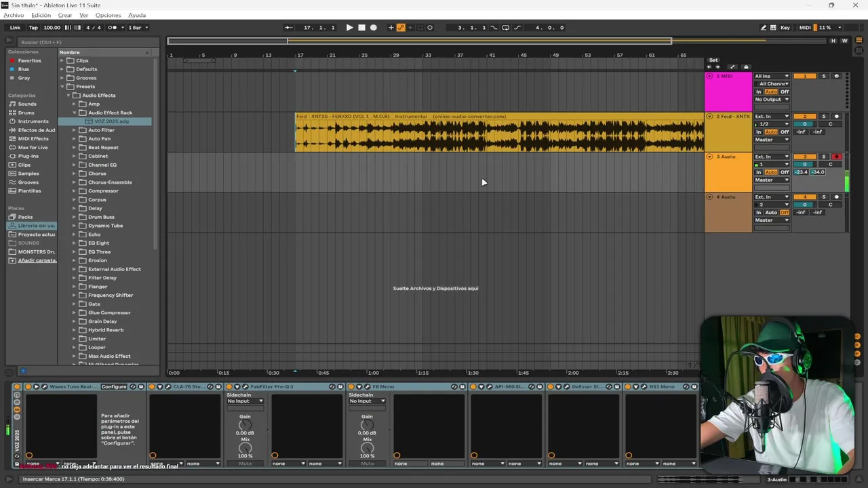Solo the 1 MIDI track
The width and height of the screenshot is (868, 488).
tap(824, 76)
